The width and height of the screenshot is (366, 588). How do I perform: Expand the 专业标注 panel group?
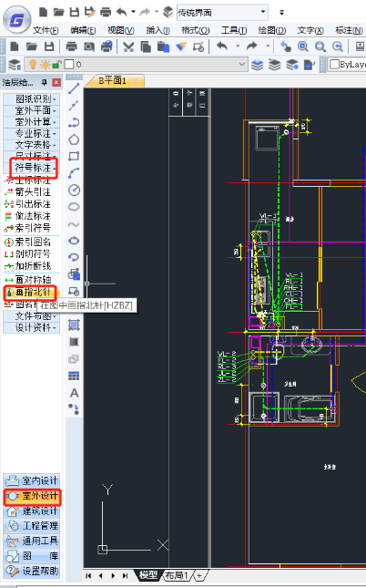pyautogui.click(x=32, y=133)
